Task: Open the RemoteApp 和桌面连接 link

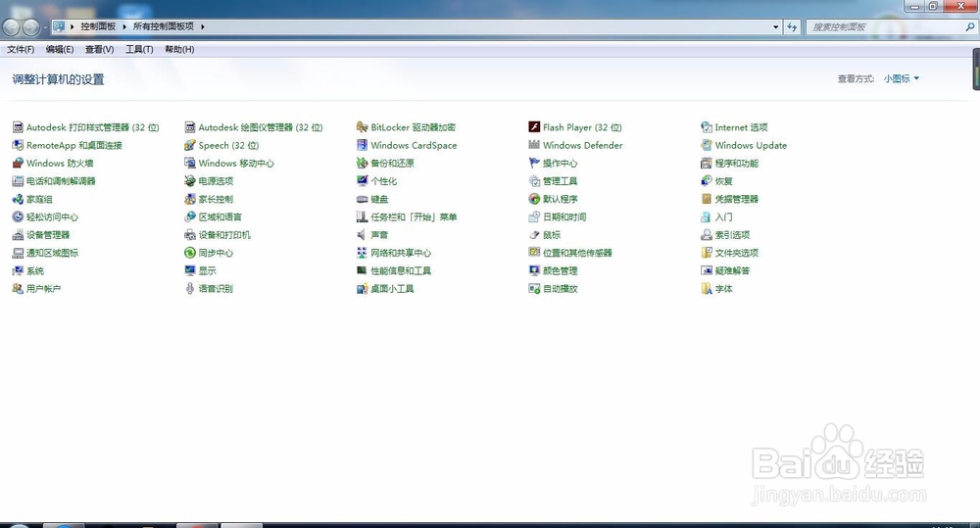Action: click(74, 145)
